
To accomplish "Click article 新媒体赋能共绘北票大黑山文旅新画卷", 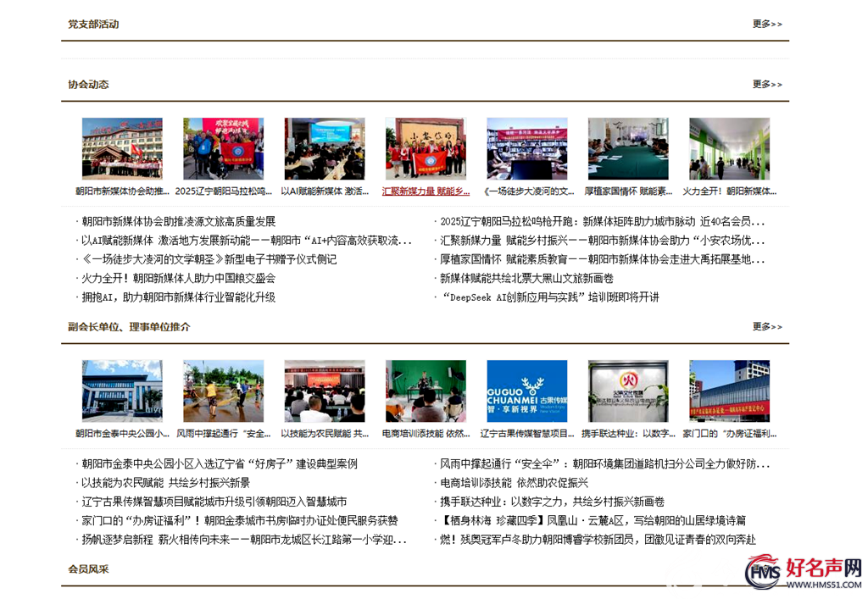I will pos(526,278).
